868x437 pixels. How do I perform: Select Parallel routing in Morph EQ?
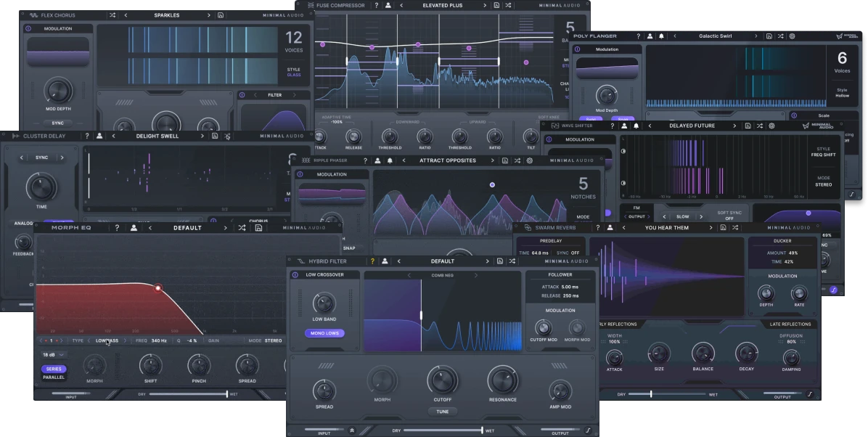click(x=54, y=377)
